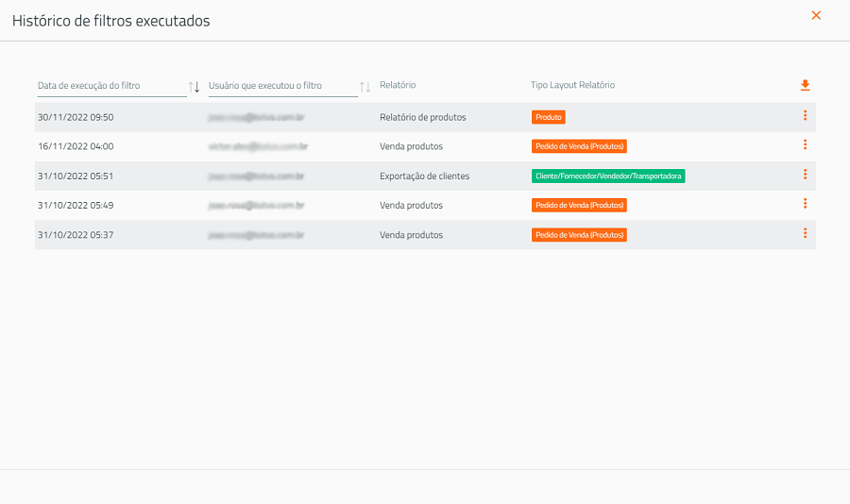Image resolution: width=850 pixels, height=504 pixels.
Task: Click Pedido de Venda tag in 05:37 row
Action: coord(580,235)
